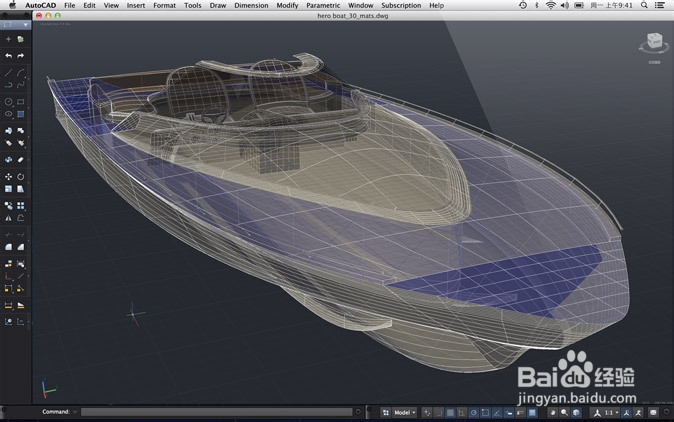674x422 pixels.
Task: Select the Rotate tool in the tool palette
Action: point(21,177)
